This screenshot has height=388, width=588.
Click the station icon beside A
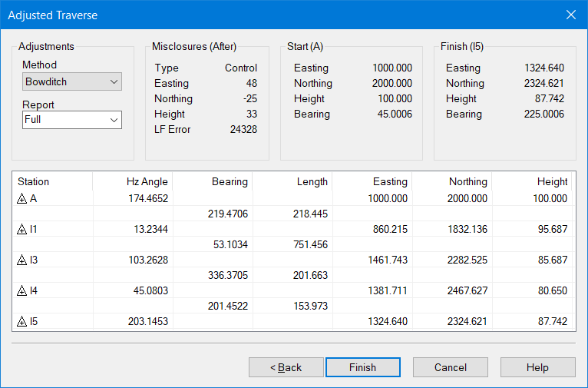[x=21, y=198]
